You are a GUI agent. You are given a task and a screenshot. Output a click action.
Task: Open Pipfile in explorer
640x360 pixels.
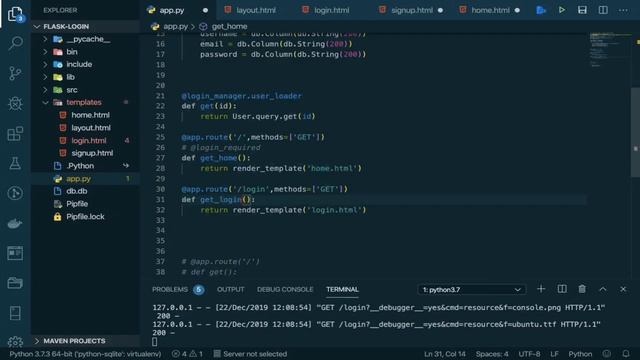(x=77, y=204)
